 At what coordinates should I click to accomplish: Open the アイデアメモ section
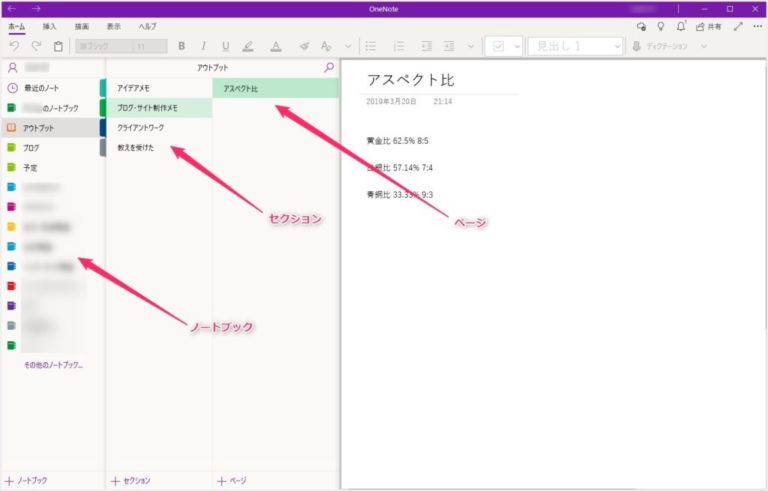tap(159, 88)
